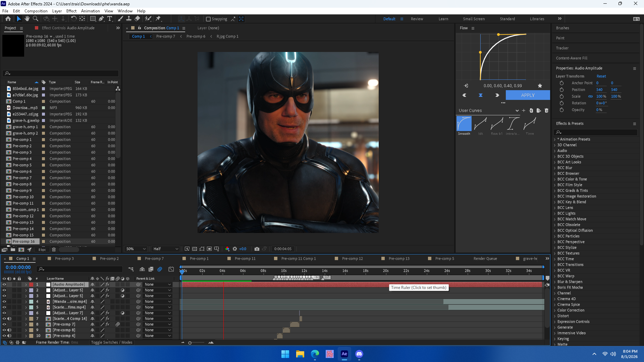Pick the Rotation tool in toolbar
The height and width of the screenshot is (362, 644).
point(73,19)
